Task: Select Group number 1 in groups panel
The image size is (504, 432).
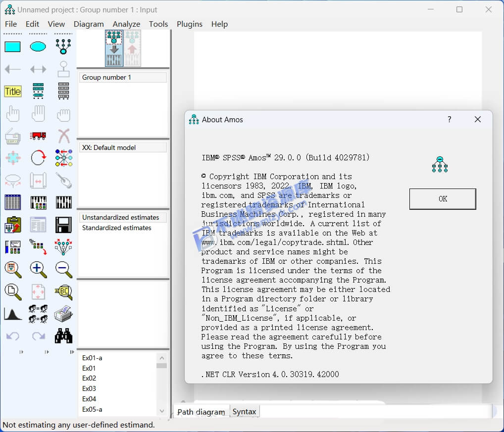Action: coord(123,77)
